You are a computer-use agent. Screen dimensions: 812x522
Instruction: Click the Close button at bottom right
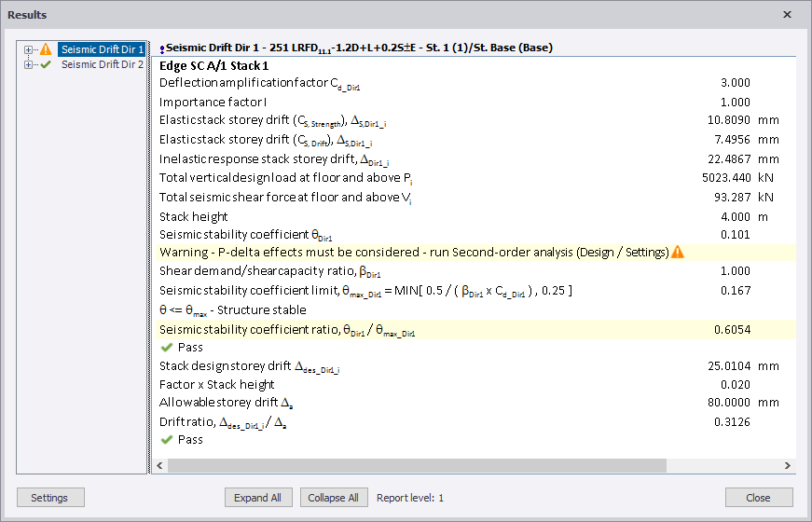(758, 498)
